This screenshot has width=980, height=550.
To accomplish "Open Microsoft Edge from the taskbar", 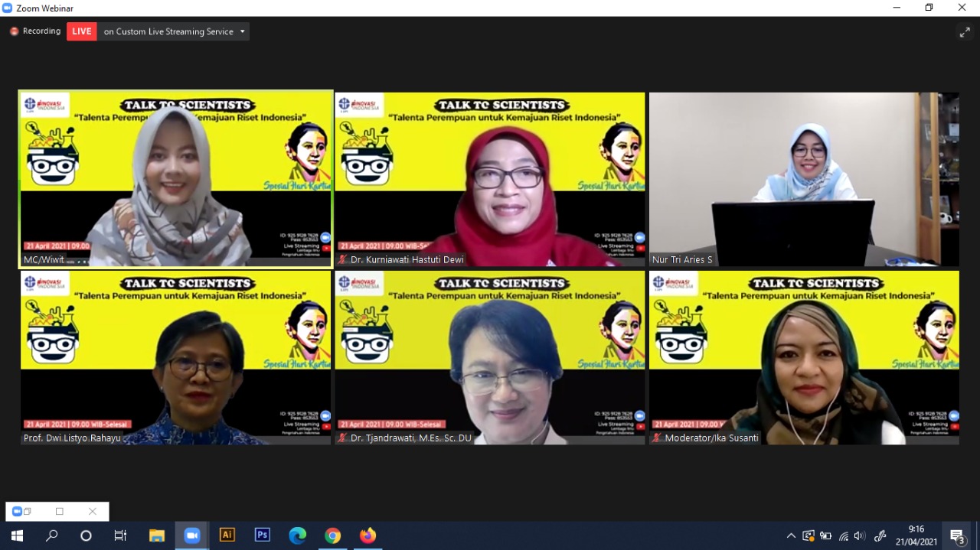I will 297,535.
